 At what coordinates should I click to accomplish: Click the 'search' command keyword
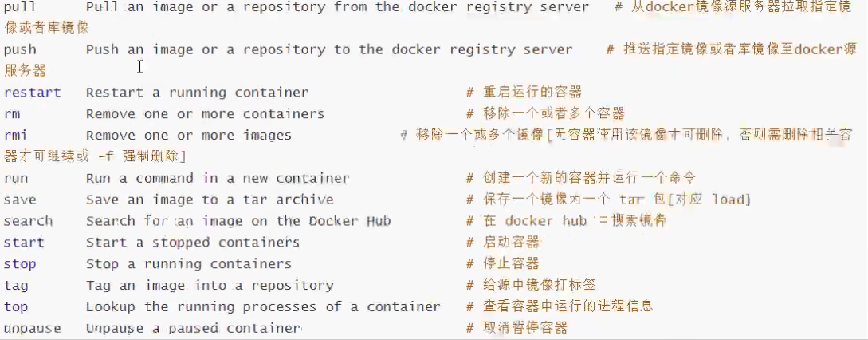(28, 221)
